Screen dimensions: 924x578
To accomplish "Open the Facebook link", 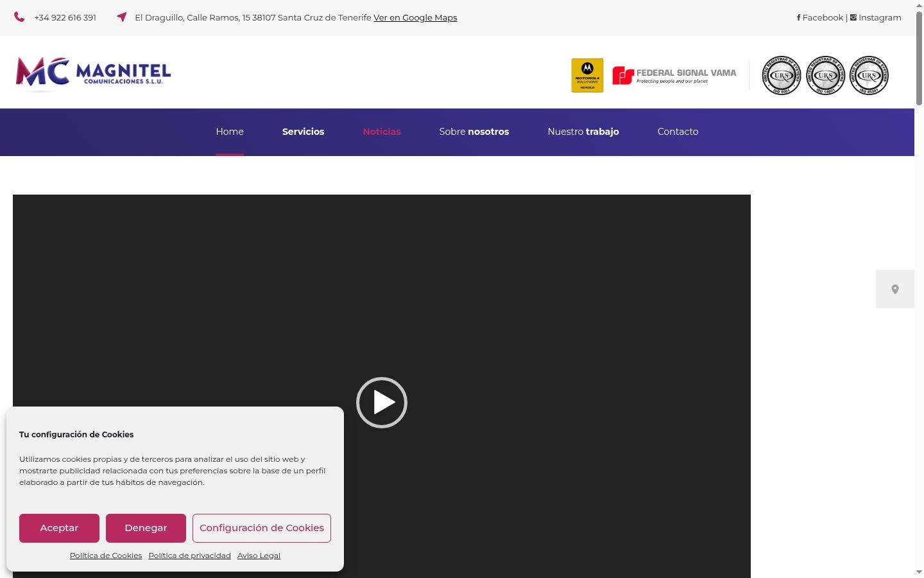I will tap(820, 17).
